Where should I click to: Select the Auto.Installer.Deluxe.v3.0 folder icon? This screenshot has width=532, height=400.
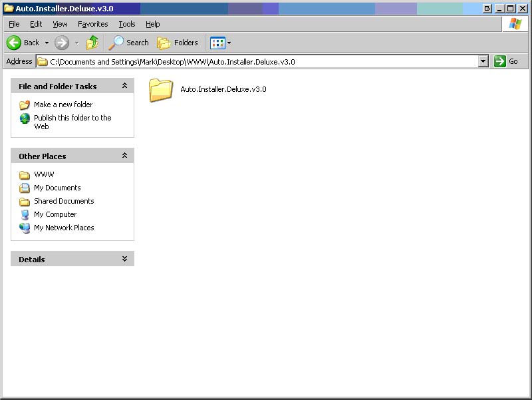pos(161,90)
